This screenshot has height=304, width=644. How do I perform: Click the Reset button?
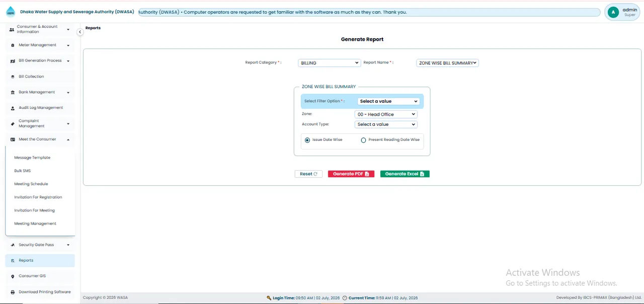308,174
